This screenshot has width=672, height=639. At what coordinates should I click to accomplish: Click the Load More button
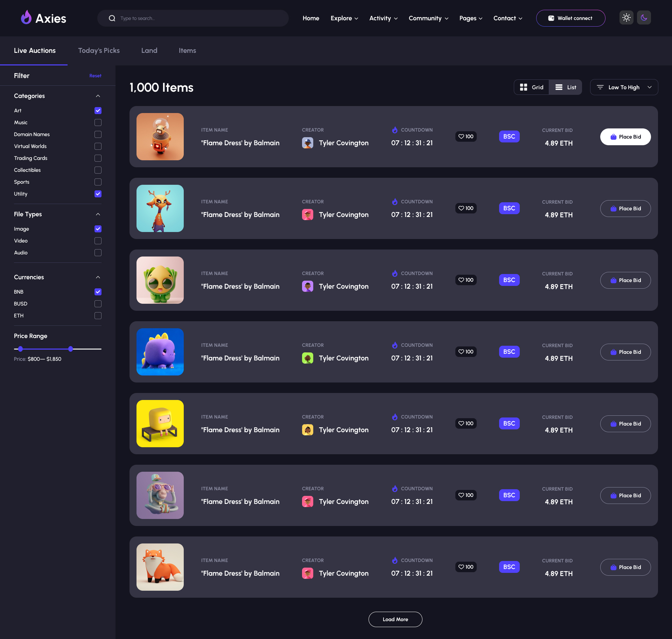(x=395, y=619)
